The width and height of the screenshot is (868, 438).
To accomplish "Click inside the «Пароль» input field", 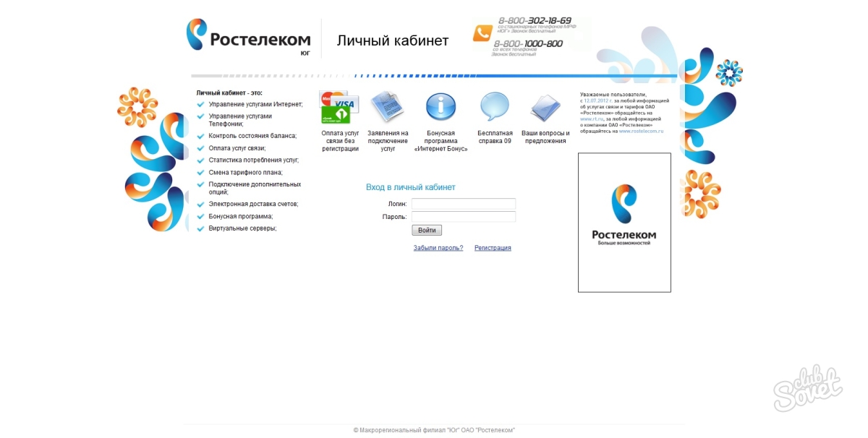I will pyautogui.click(x=463, y=216).
